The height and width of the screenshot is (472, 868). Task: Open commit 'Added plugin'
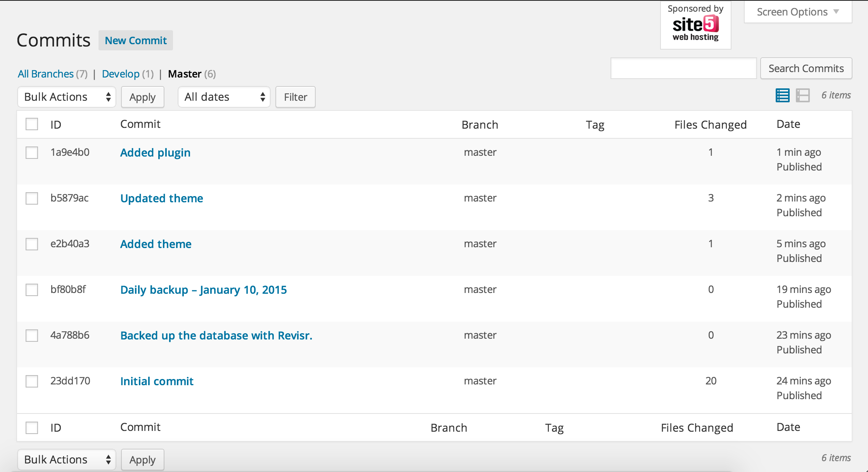(154, 152)
